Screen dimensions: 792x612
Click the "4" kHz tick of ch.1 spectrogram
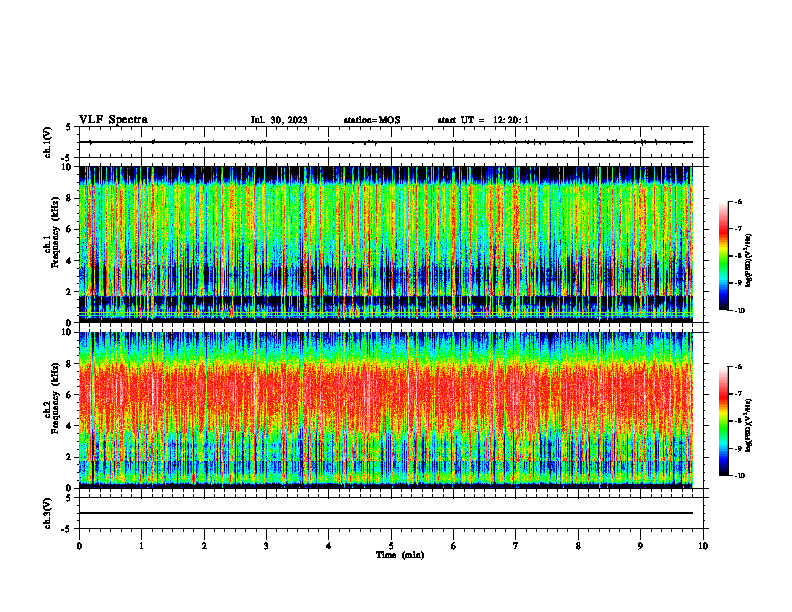70,261
